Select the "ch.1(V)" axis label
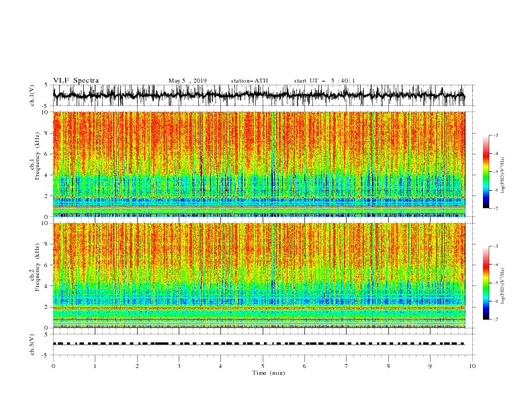 (x=32, y=95)
